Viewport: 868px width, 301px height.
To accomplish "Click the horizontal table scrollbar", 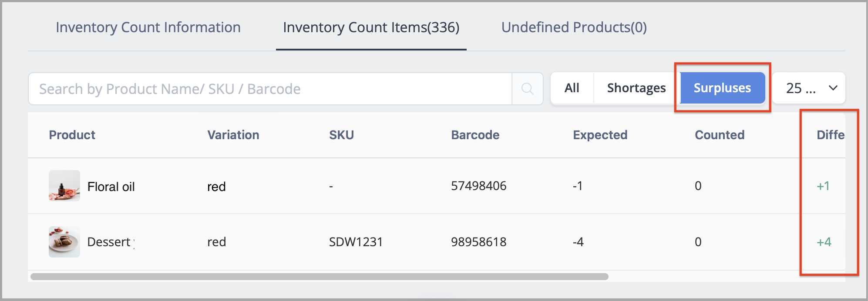I will tap(319, 277).
